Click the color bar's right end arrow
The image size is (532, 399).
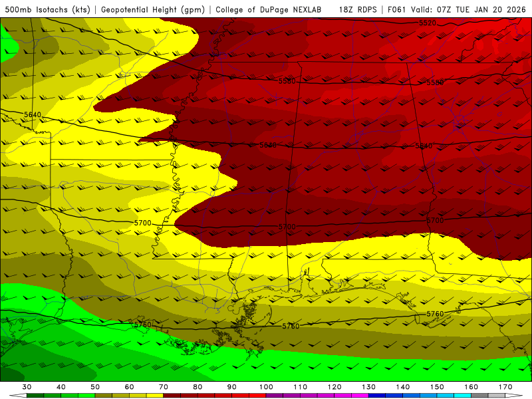tap(514, 396)
